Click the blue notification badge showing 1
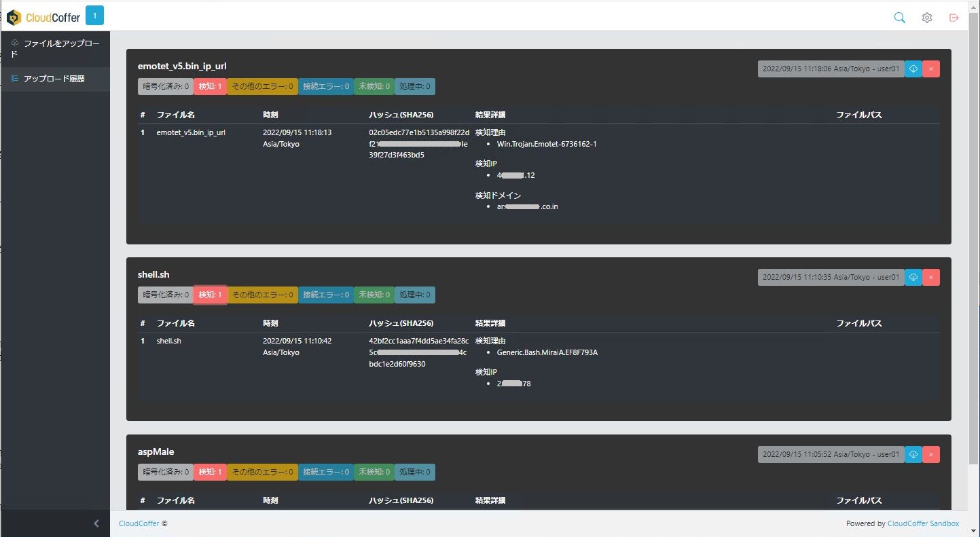 (x=94, y=16)
